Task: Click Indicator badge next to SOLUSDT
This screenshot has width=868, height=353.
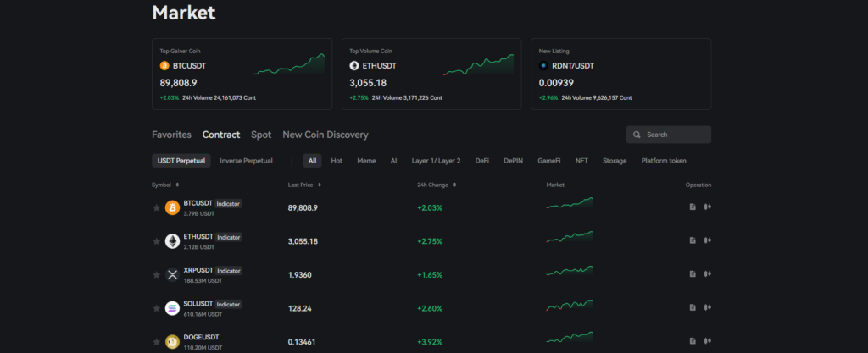Action: pos(228,304)
